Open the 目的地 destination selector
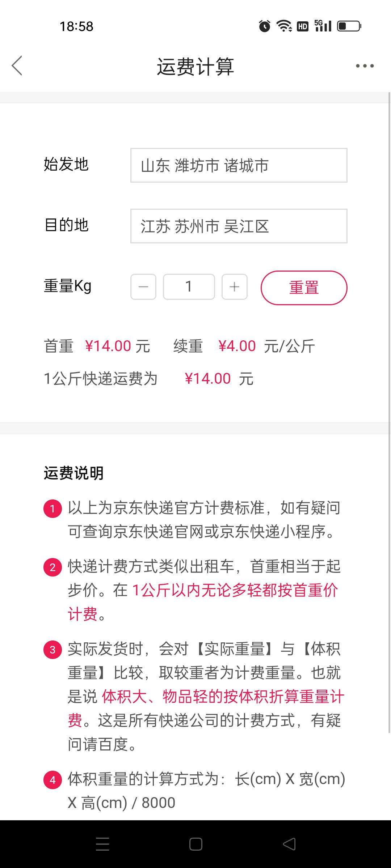 239,226
